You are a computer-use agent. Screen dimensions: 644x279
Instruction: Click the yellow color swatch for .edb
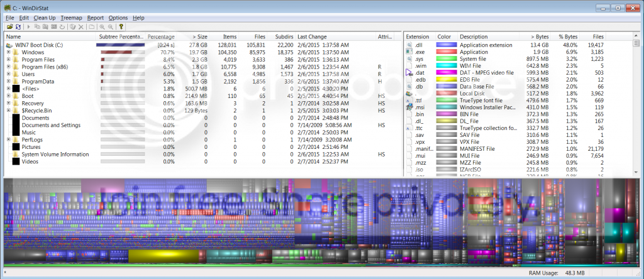tap(447, 80)
